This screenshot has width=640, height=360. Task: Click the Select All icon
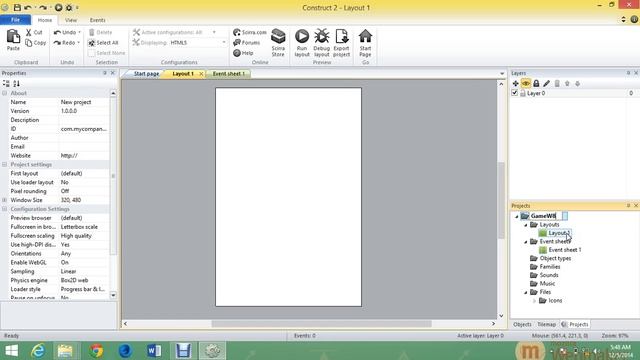(x=91, y=43)
